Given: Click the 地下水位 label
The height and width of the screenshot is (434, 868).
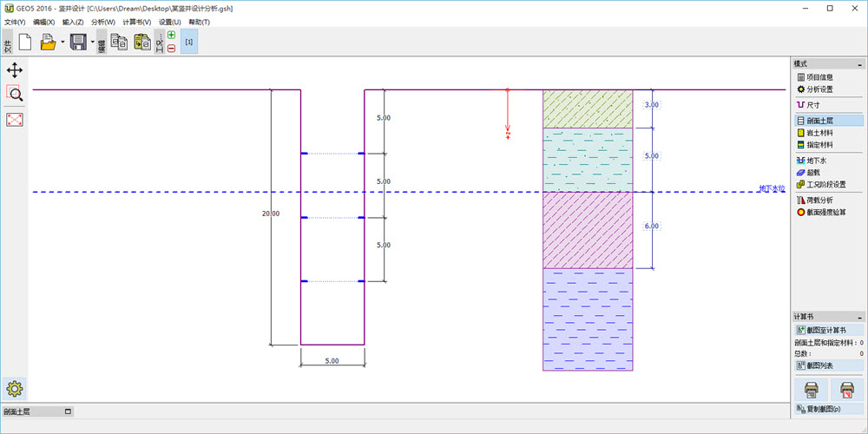Looking at the screenshot, I should point(772,188).
